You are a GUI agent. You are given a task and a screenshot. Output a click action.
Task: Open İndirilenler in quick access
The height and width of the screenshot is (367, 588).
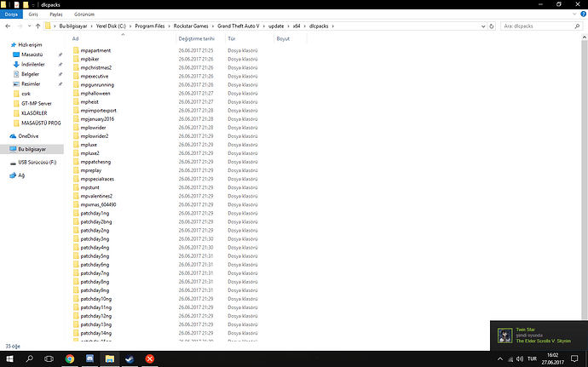pyautogui.click(x=32, y=64)
